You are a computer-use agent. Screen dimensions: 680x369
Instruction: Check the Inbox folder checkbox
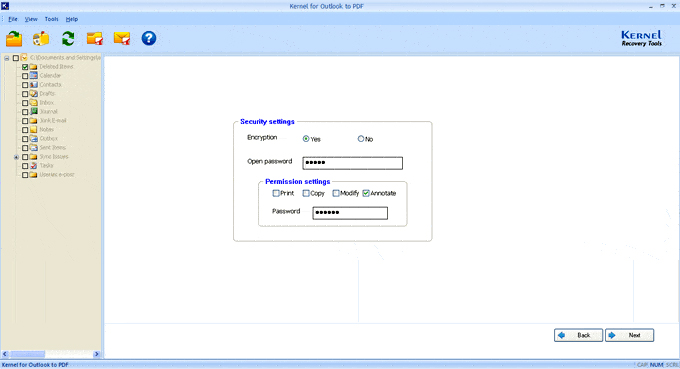25,103
